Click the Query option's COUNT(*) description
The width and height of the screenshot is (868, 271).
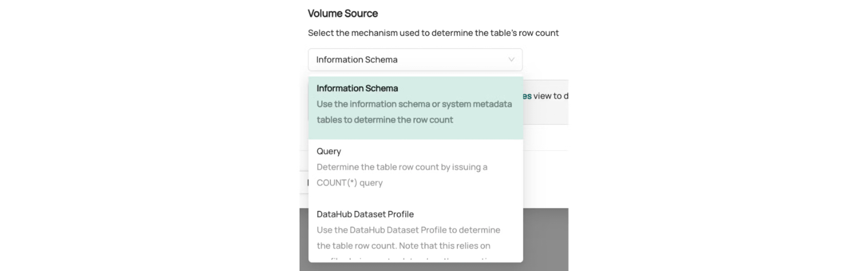(349, 183)
